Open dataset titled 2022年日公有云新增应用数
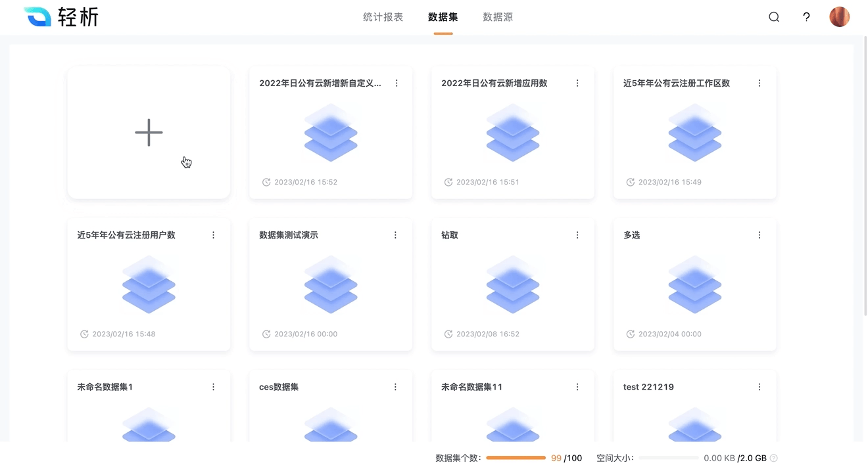868x473 pixels. point(494,83)
